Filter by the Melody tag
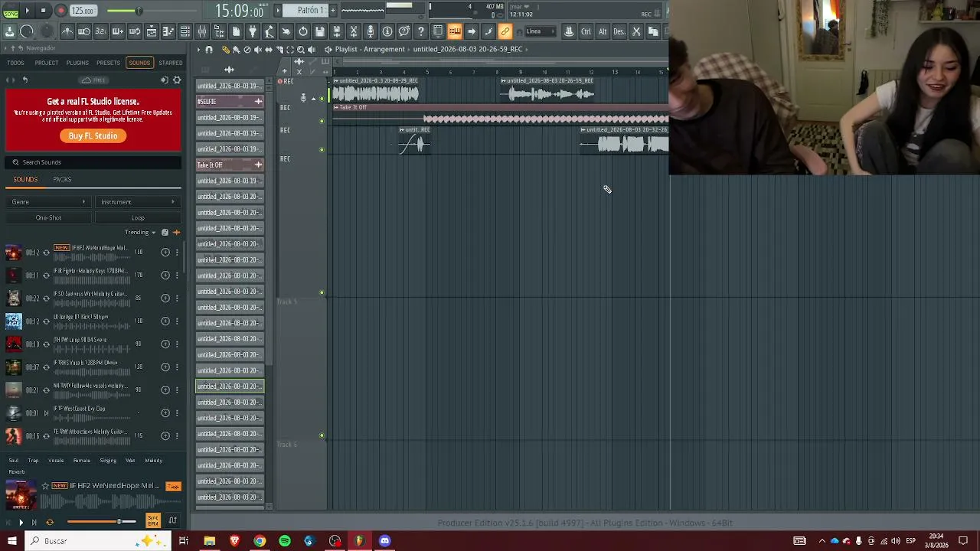Image resolution: width=980 pixels, height=551 pixels. point(153,461)
